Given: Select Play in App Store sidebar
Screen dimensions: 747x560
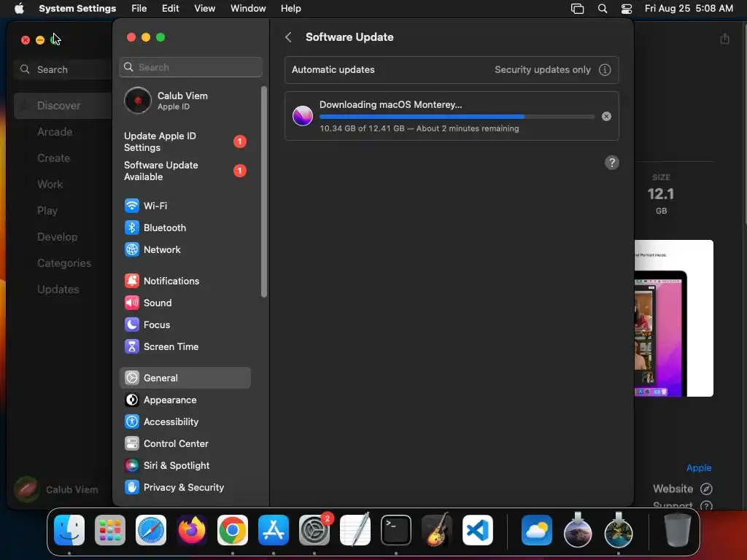Looking at the screenshot, I should (47, 211).
